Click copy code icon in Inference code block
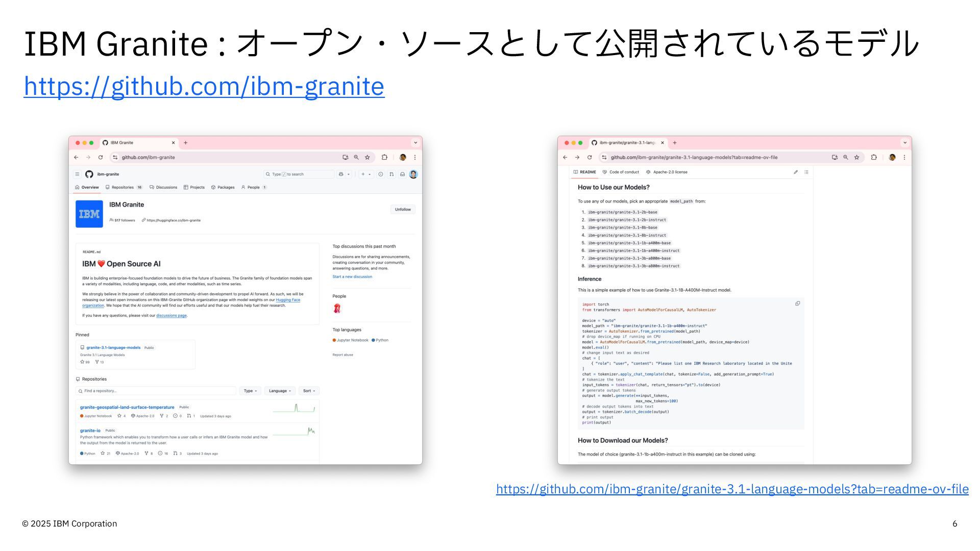The width and height of the screenshot is (980, 551). click(x=797, y=304)
